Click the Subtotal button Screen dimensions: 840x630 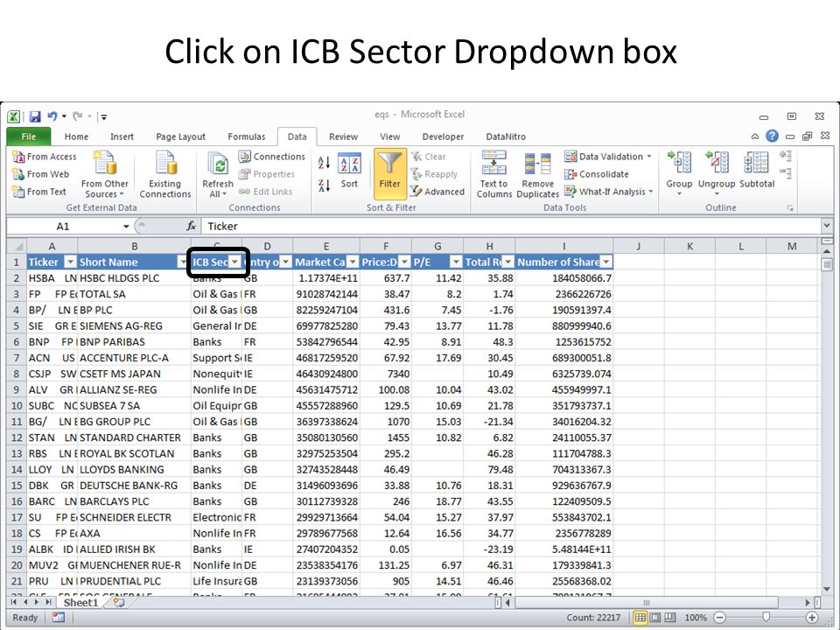click(756, 171)
